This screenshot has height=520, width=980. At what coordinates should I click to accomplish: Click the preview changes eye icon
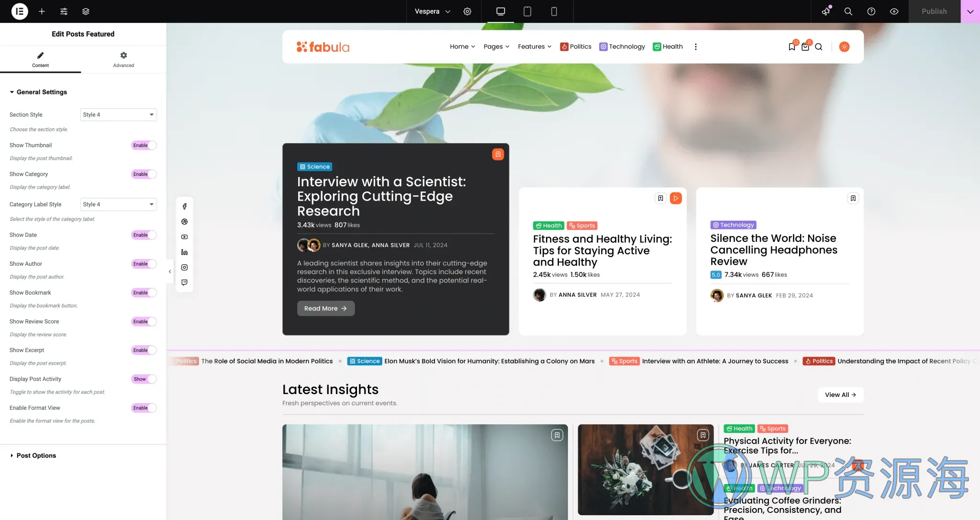[x=894, y=11]
